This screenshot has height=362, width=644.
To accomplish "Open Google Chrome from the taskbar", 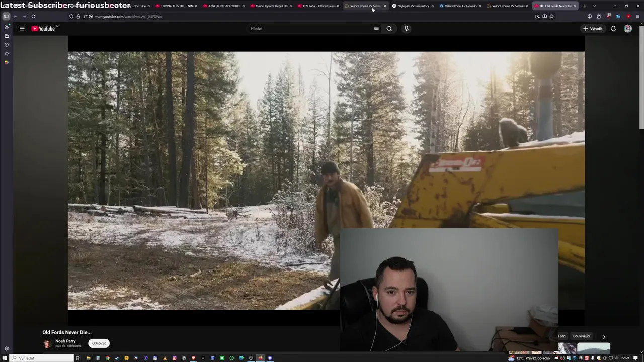I will [x=107, y=358].
